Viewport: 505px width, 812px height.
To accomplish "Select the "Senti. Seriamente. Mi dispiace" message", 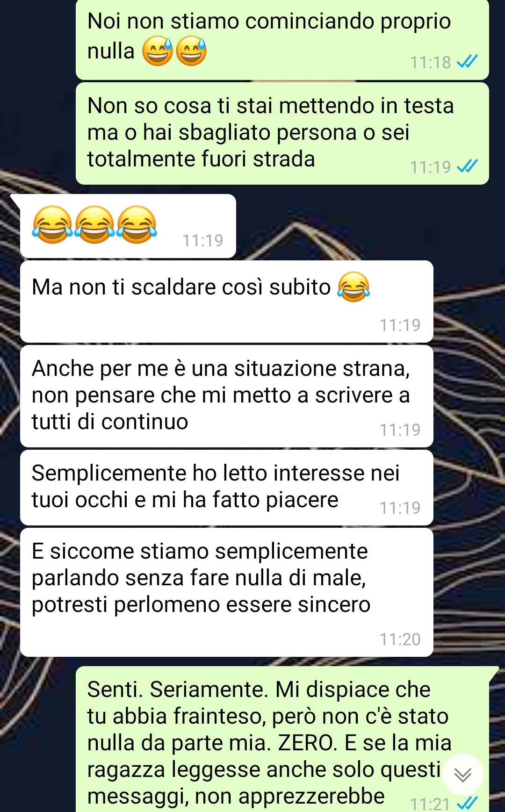I will 282,739.
